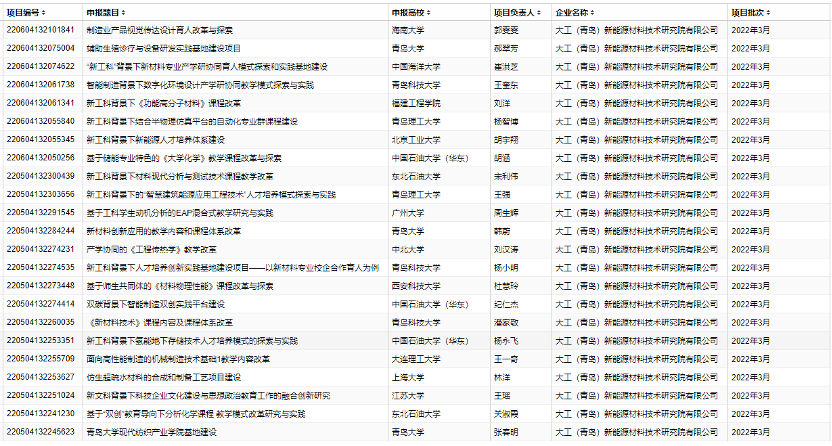Select title 仿生超疏水材料的合成和制备工艺项目建设
Image resolution: width=832 pixels, height=446 pixels.
(x=163, y=378)
